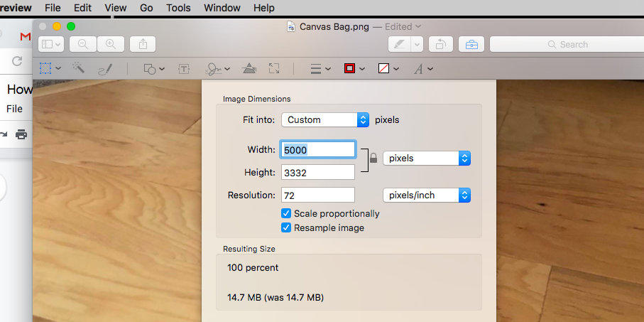This screenshot has height=322, width=644.
Task: Open the Adjust Color prism tool
Action: (x=249, y=69)
